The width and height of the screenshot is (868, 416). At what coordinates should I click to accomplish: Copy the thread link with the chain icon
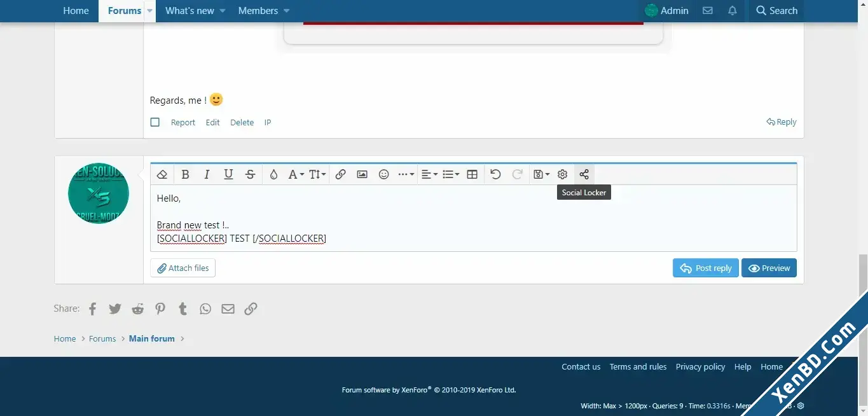point(251,309)
